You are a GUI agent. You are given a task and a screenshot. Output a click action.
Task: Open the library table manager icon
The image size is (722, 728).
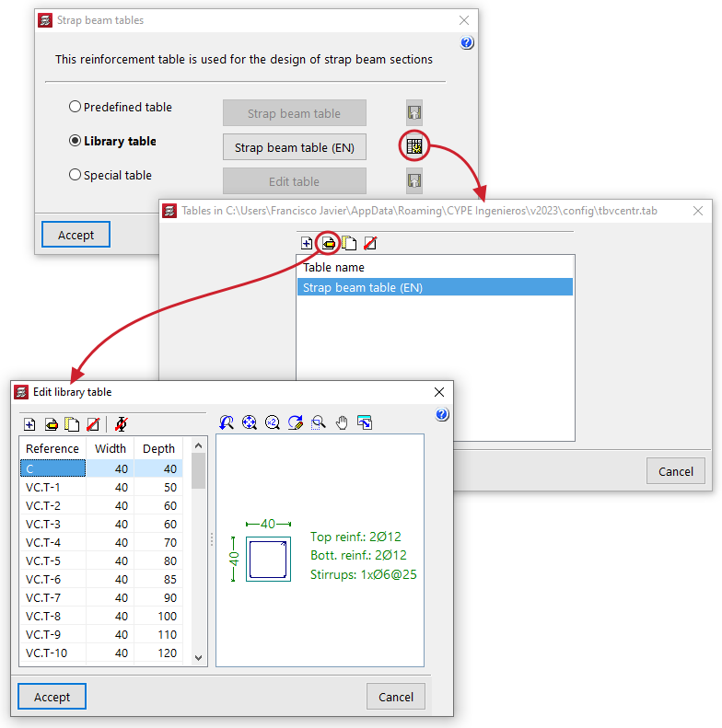tap(414, 147)
